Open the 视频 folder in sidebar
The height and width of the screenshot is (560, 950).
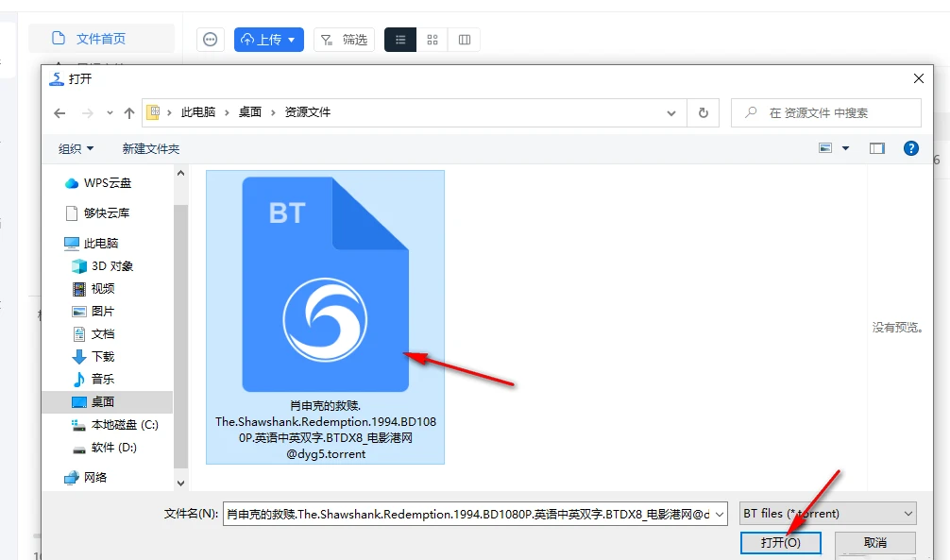93,288
